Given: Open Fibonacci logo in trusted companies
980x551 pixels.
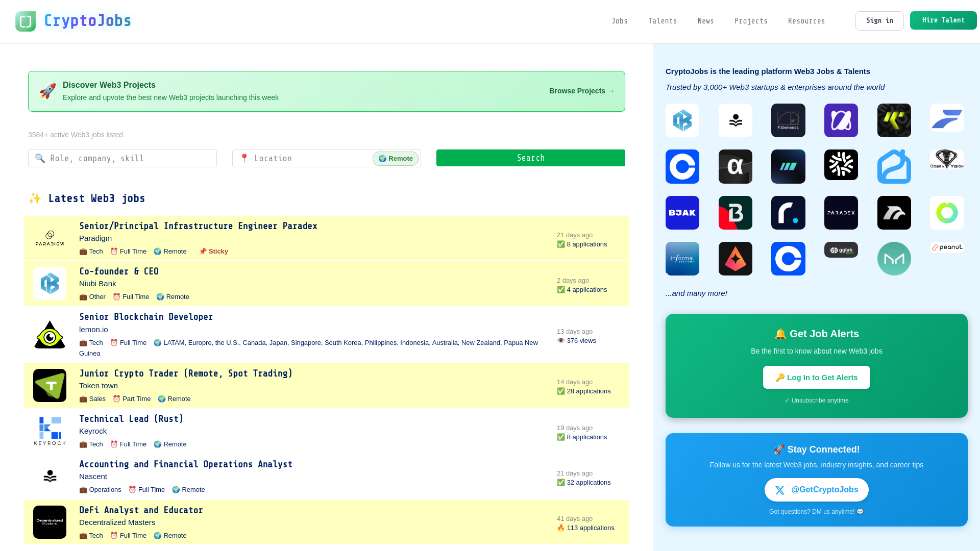Looking at the screenshot, I should (x=788, y=120).
